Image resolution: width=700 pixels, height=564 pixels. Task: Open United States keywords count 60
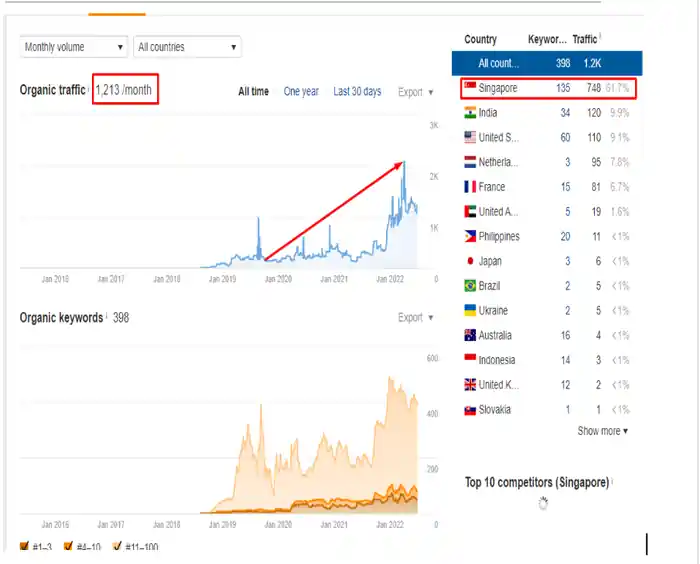pos(565,137)
